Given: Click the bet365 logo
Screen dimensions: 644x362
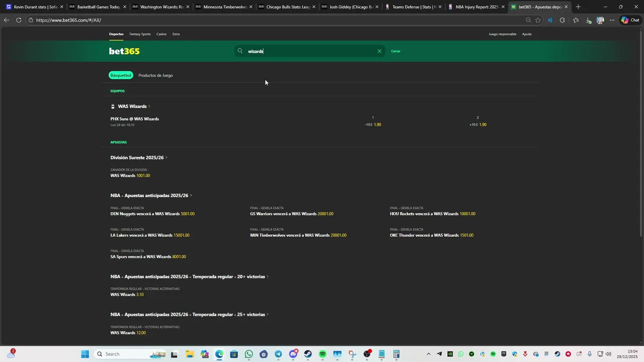Looking at the screenshot, I should 124,51.
